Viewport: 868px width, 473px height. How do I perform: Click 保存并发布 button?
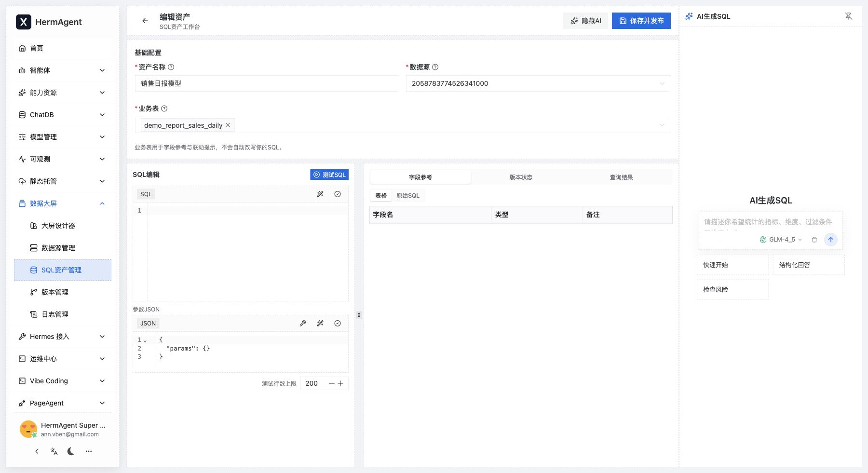tap(641, 21)
